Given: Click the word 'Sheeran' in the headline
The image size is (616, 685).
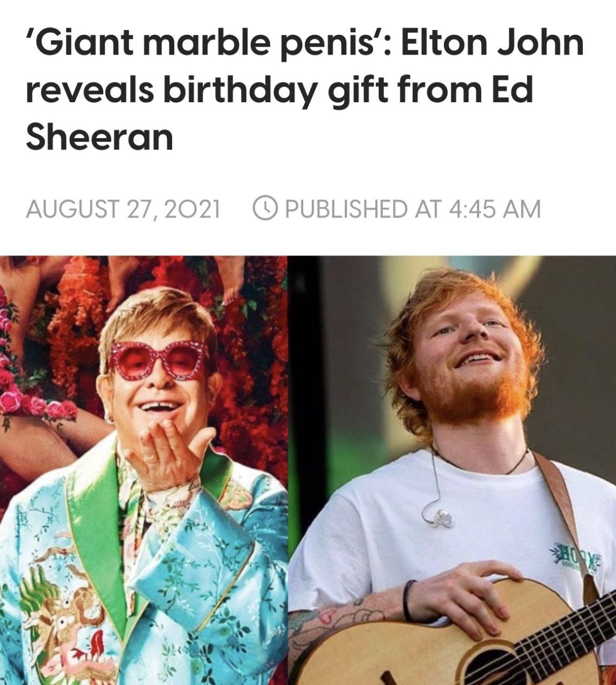Looking at the screenshot, I should coord(99,137).
